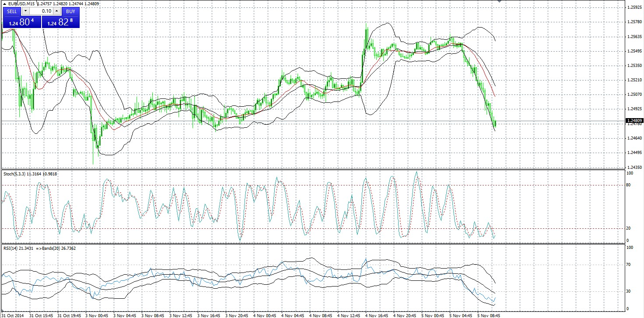644x318 pixels.
Task: Click the 5 Nov 00:45 time label
Action: click(433, 315)
